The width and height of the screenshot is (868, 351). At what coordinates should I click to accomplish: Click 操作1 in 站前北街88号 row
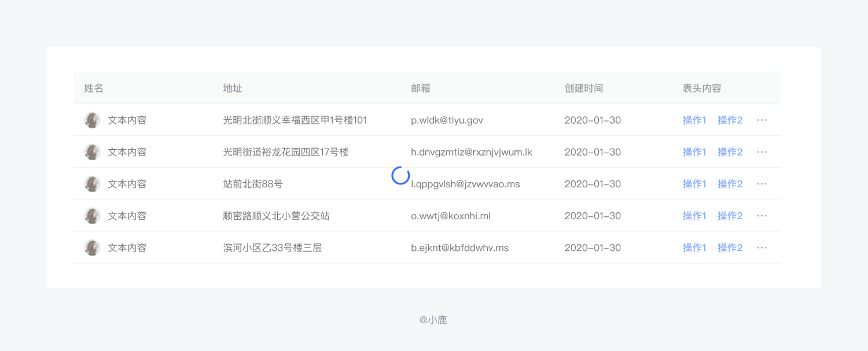(x=694, y=184)
